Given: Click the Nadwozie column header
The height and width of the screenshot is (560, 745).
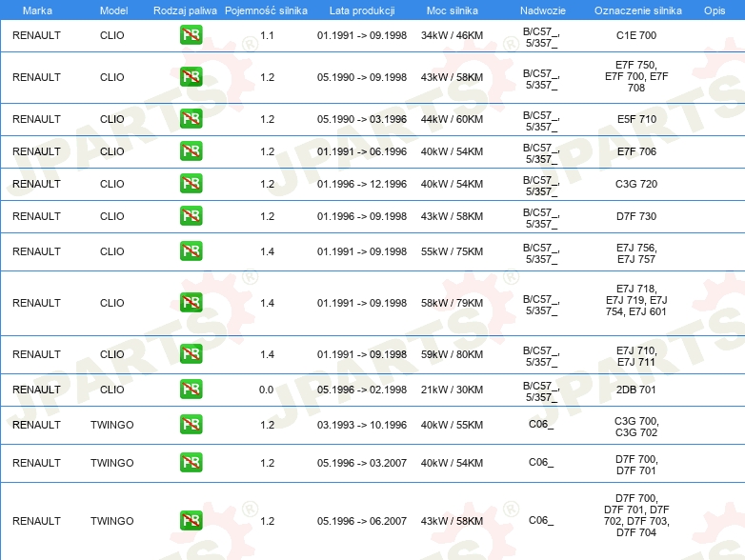Looking at the screenshot, I should 543,10.
